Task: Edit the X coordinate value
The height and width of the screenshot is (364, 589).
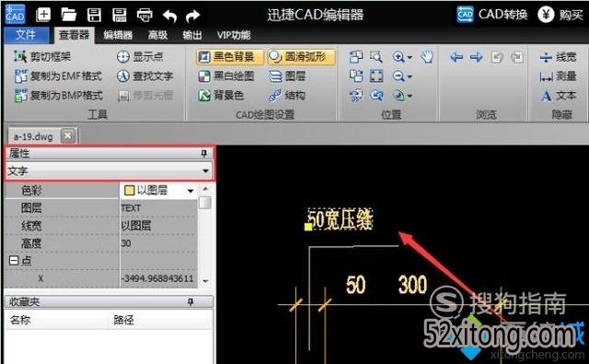Action: tap(158, 279)
